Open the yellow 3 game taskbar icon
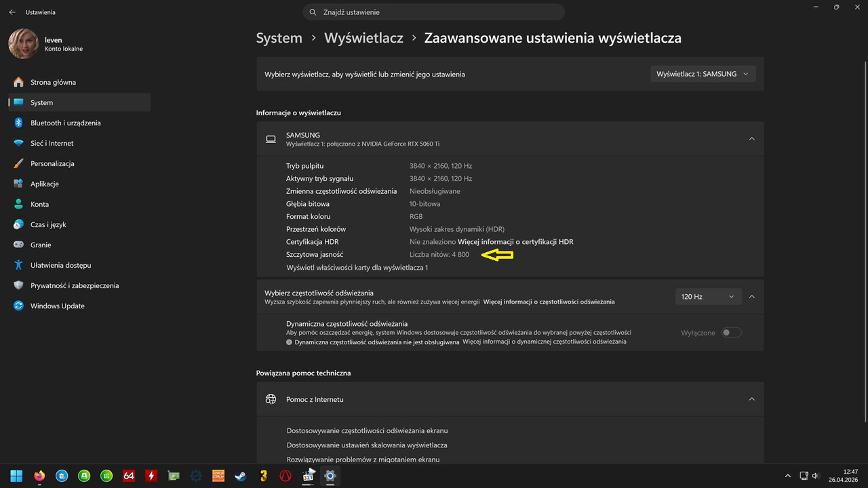This screenshot has width=868, height=488. tap(263, 476)
